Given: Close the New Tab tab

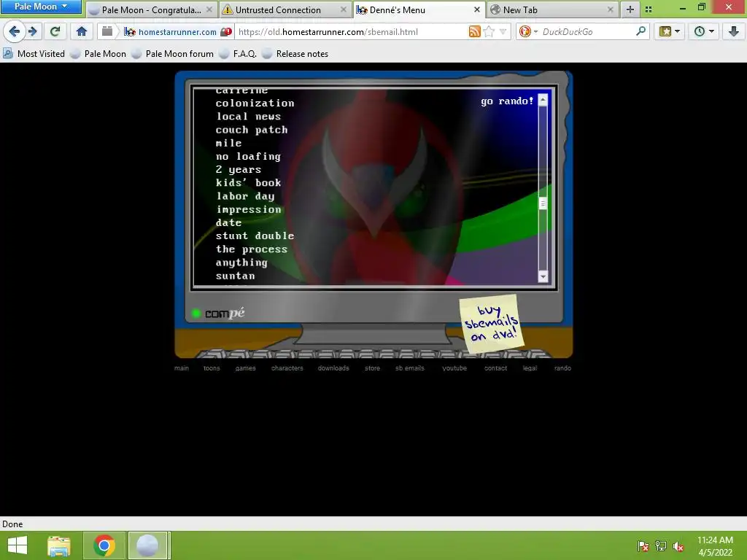Looking at the screenshot, I should [611, 9].
